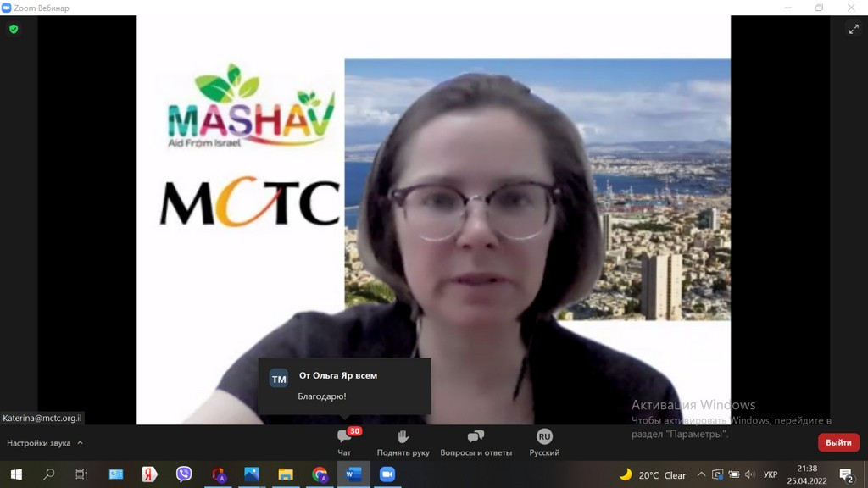The height and width of the screenshot is (488, 868).
Task: Open the Windows Start menu
Action: point(17,474)
